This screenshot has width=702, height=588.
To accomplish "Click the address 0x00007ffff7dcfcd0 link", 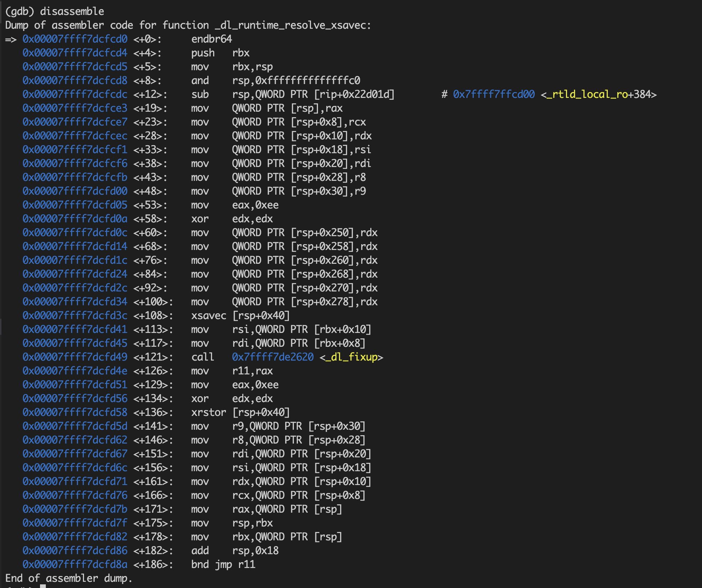I will point(75,39).
